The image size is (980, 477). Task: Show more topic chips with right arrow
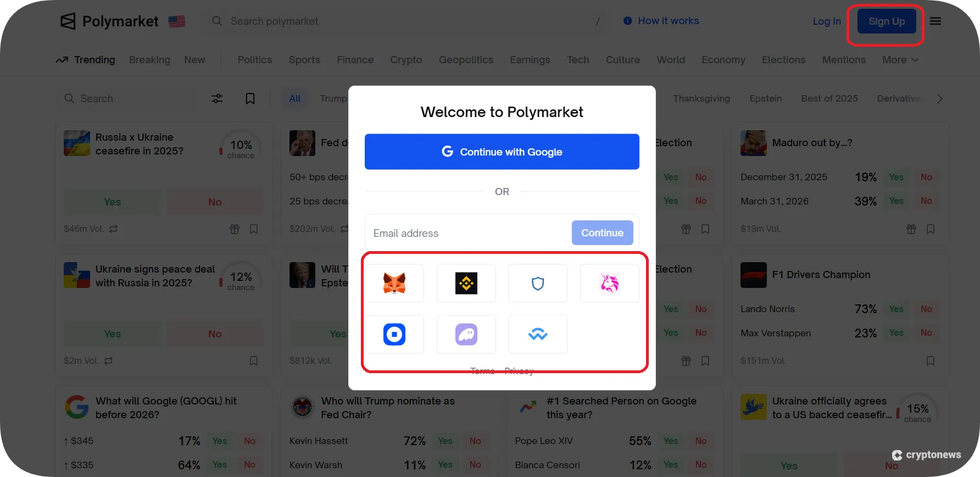pos(940,99)
